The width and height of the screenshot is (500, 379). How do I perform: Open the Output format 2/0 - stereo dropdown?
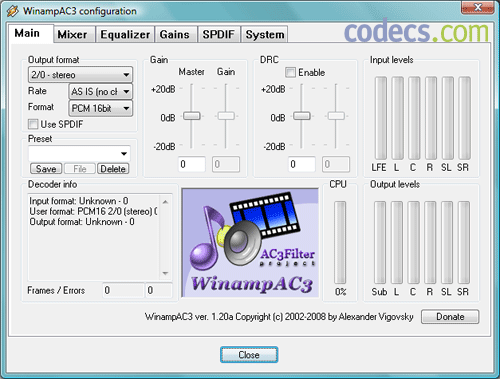click(80, 75)
